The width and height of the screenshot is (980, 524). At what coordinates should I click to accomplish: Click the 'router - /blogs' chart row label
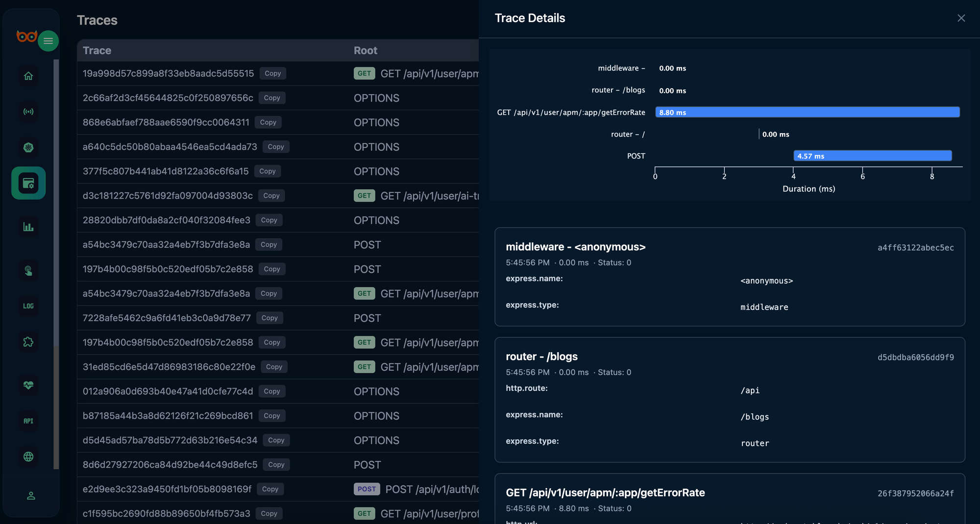(618, 90)
